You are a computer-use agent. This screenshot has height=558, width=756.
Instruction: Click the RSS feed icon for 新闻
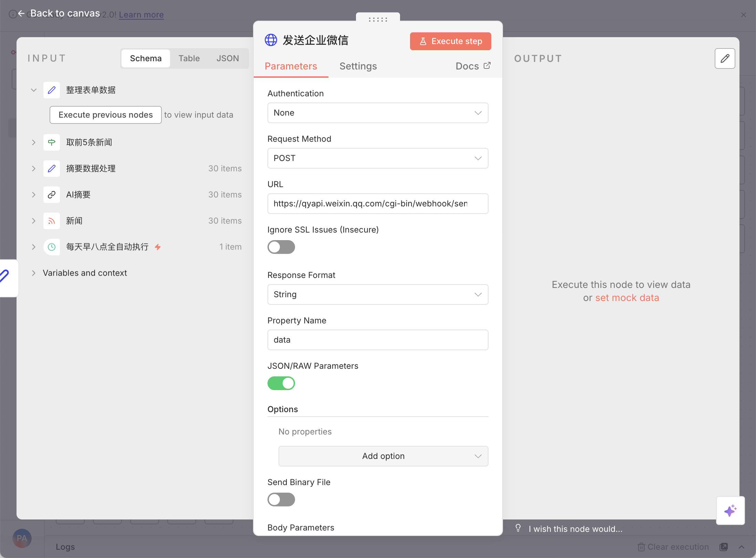[52, 221]
